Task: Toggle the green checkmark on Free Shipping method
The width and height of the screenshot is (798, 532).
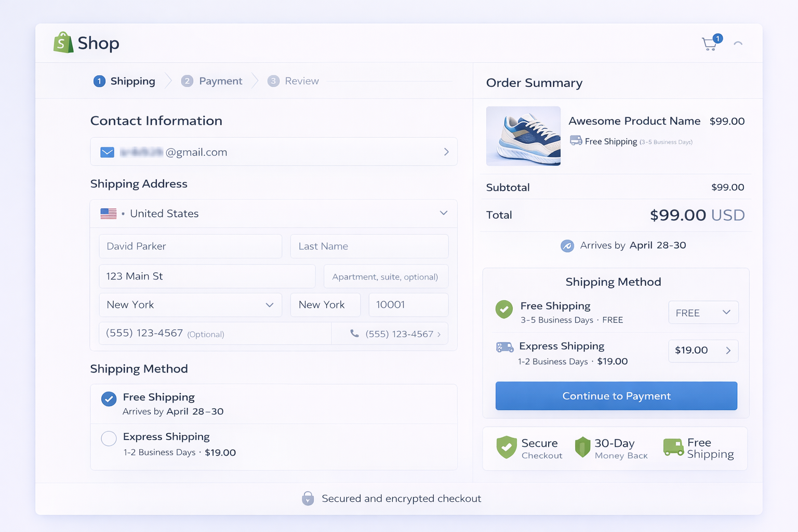Action: pyautogui.click(x=504, y=310)
